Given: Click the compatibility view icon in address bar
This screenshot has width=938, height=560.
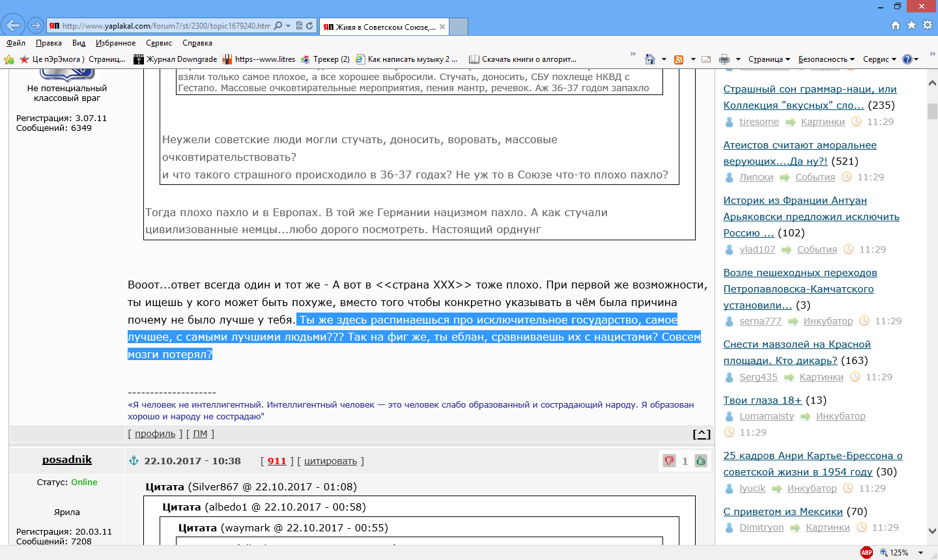Looking at the screenshot, I should click(x=299, y=26).
